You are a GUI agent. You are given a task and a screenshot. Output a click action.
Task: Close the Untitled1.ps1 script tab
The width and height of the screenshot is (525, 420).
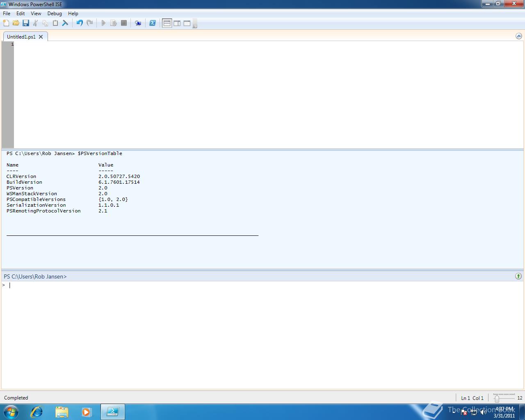(41, 37)
